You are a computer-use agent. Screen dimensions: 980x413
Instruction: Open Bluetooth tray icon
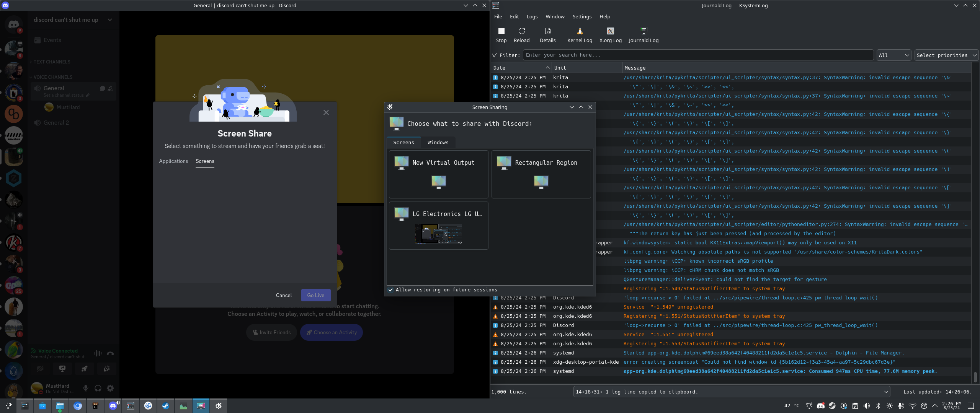point(878,406)
